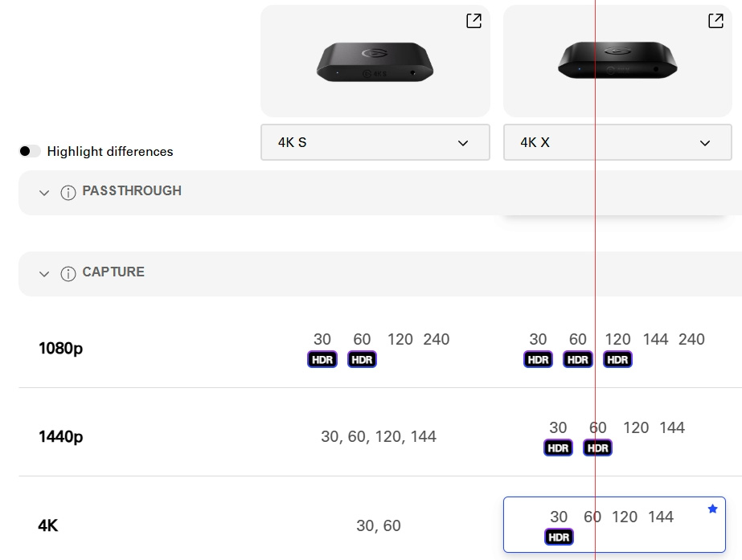Click the Highlight differences label
This screenshot has width=742, height=560.
click(x=110, y=151)
